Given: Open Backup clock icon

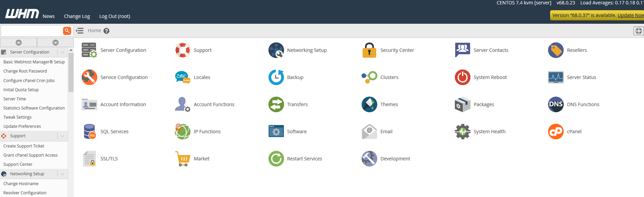Looking at the screenshot, I should tap(276, 77).
